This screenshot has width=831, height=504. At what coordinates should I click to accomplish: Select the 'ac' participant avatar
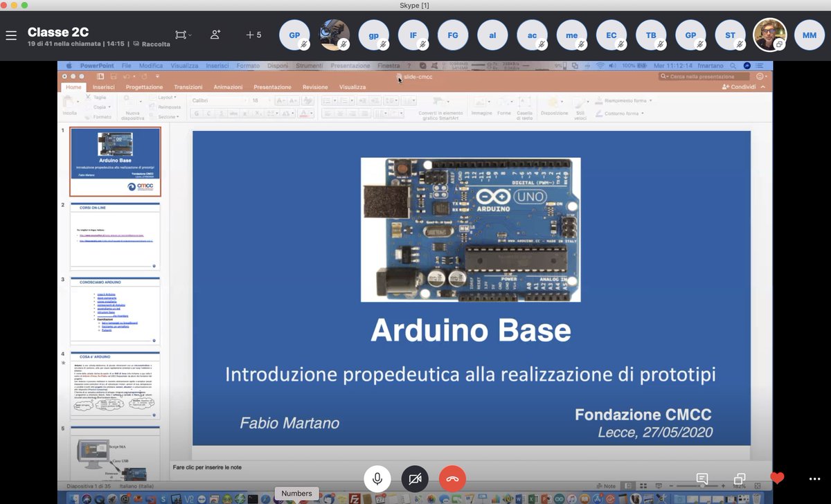point(533,35)
